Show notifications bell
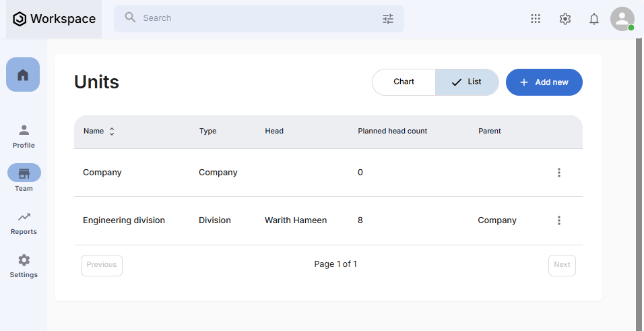The image size is (644, 331). tap(594, 19)
